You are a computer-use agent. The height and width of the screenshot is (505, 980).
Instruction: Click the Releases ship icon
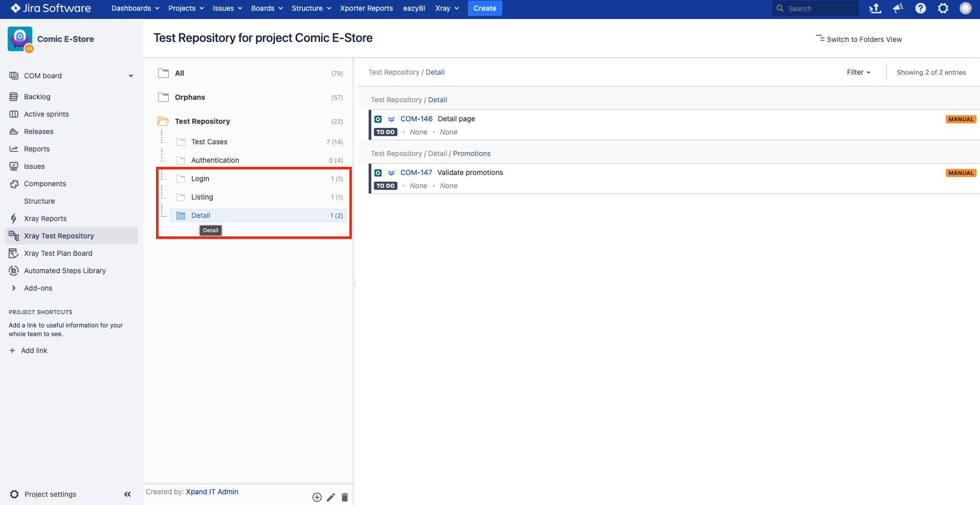(x=14, y=131)
